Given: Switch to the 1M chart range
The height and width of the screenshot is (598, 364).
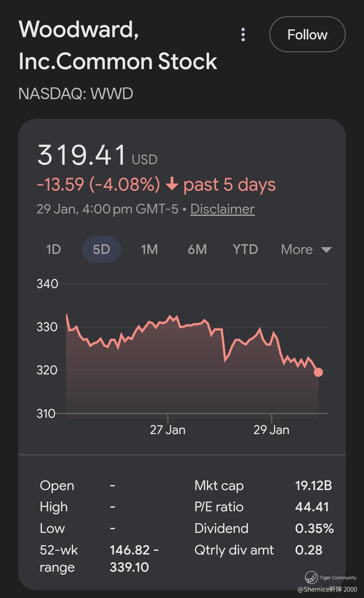Looking at the screenshot, I should coord(149,250).
